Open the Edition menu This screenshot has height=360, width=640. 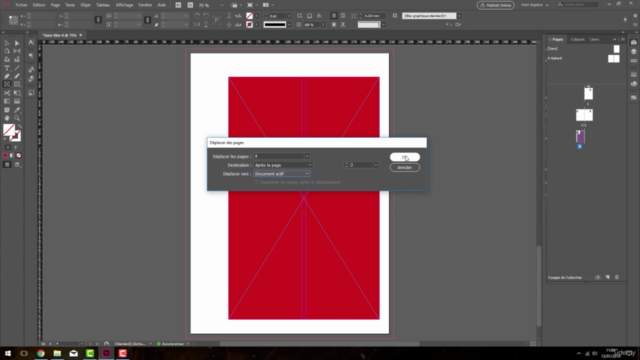[x=39, y=5]
